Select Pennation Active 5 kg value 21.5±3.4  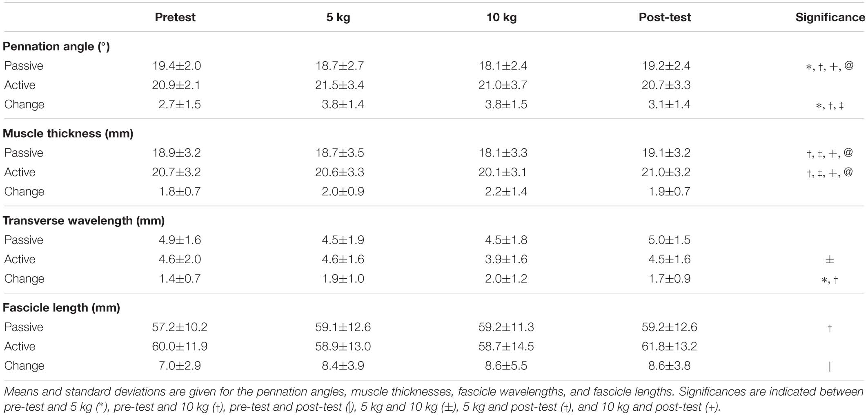tap(339, 85)
